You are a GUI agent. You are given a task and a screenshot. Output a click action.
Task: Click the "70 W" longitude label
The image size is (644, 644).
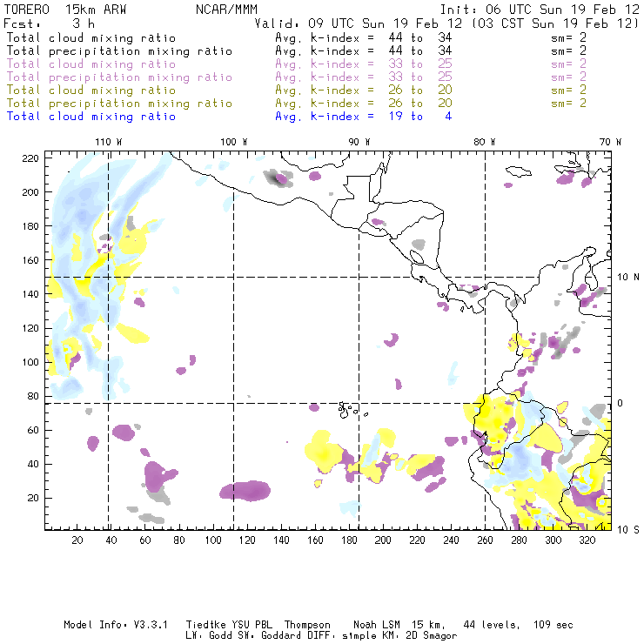(x=610, y=142)
